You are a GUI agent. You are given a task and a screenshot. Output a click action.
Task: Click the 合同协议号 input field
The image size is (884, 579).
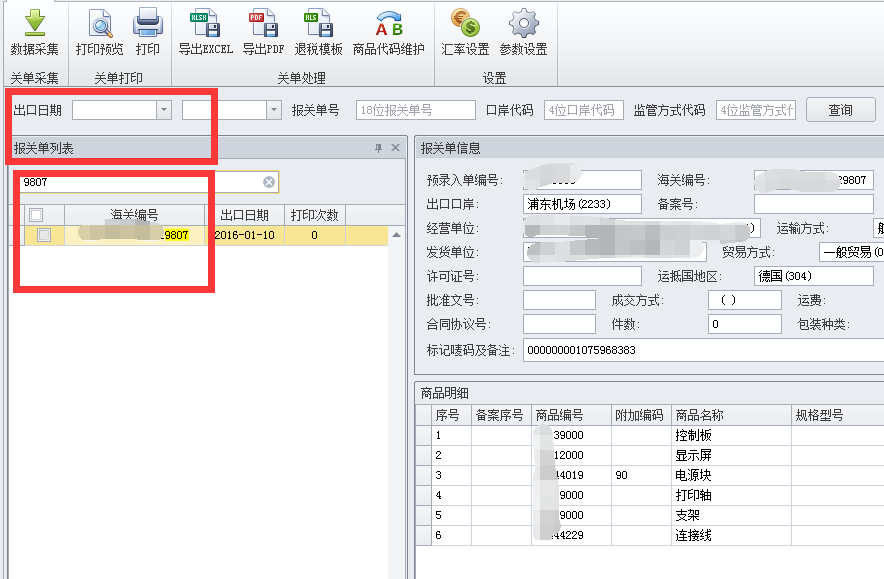click(x=559, y=324)
